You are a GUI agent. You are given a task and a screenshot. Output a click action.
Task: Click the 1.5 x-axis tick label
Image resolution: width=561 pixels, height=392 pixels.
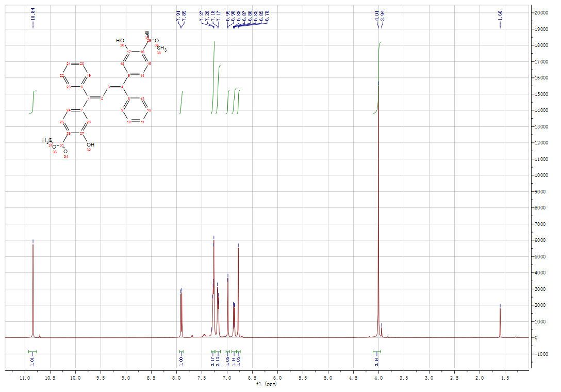coord(505,378)
